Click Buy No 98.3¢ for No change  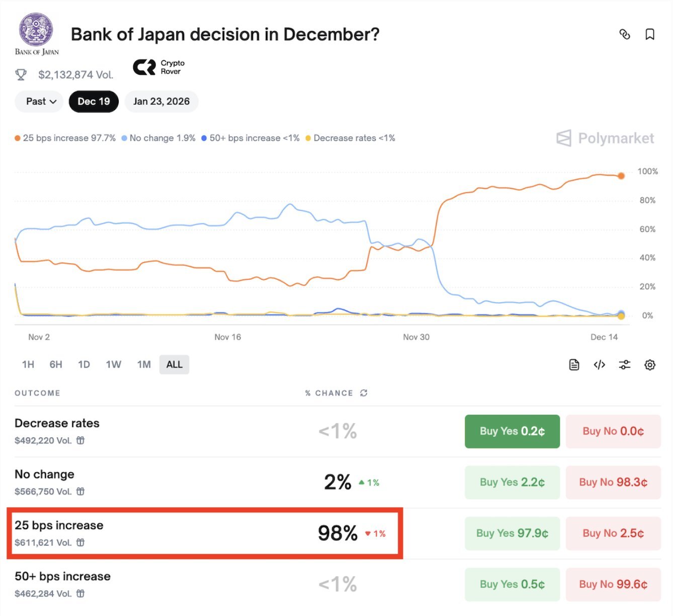(x=613, y=482)
